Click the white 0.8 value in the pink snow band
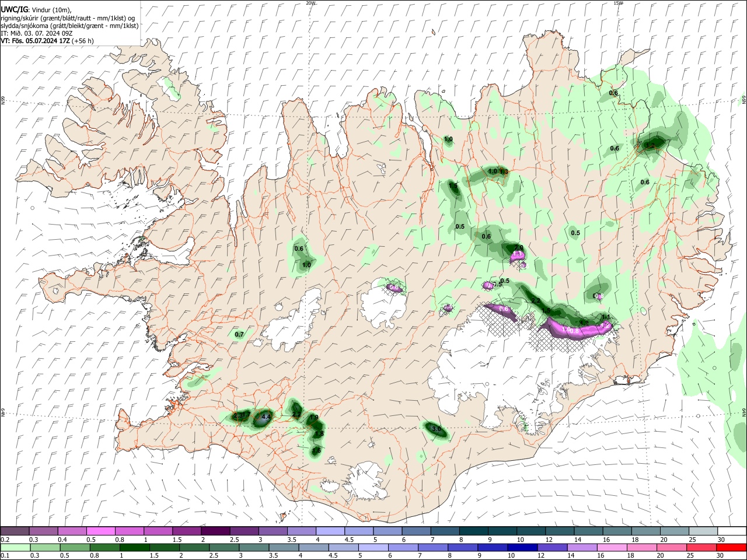This screenshot has width=747, height=560. coord(574,331)
